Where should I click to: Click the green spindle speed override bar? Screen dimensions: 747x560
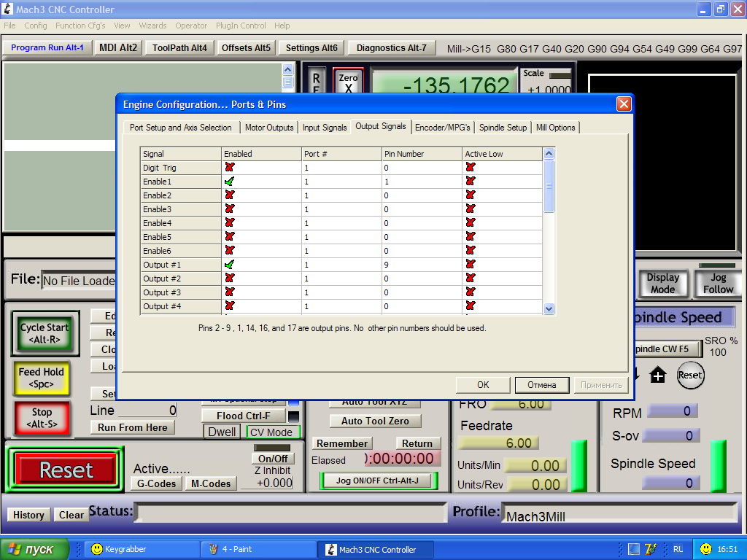point(719,466)
